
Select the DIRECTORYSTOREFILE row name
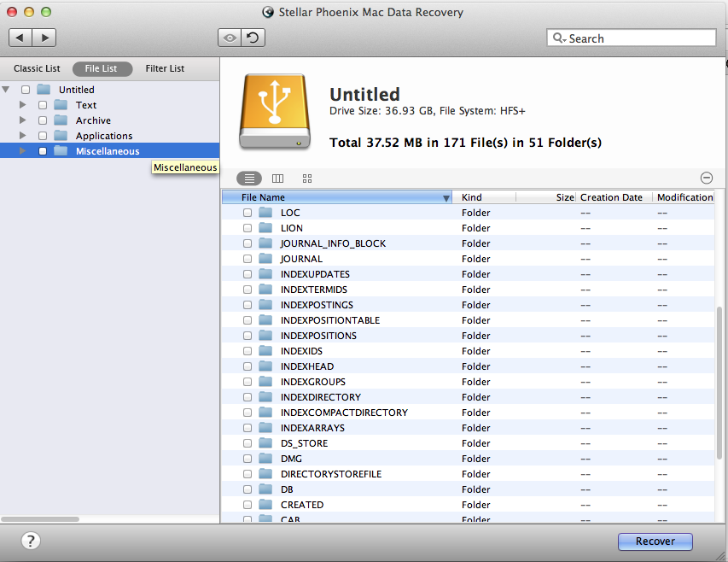(331, 474)
